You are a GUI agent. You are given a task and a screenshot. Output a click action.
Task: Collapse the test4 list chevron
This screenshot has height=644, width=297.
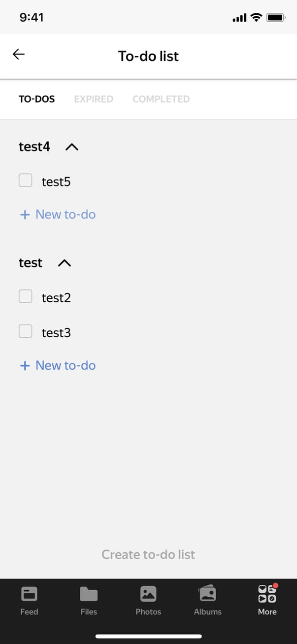click(x=72, y=147)
